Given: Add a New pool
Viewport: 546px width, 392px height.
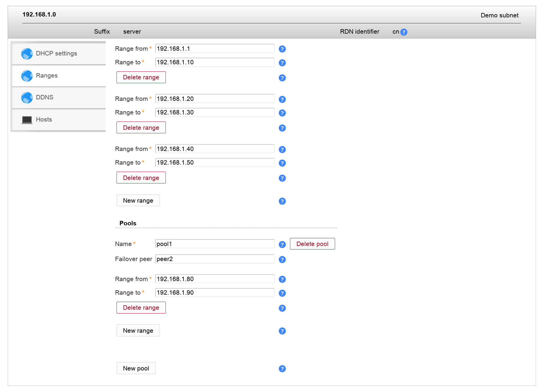Looking at the screenshot, I should [136, 368].
